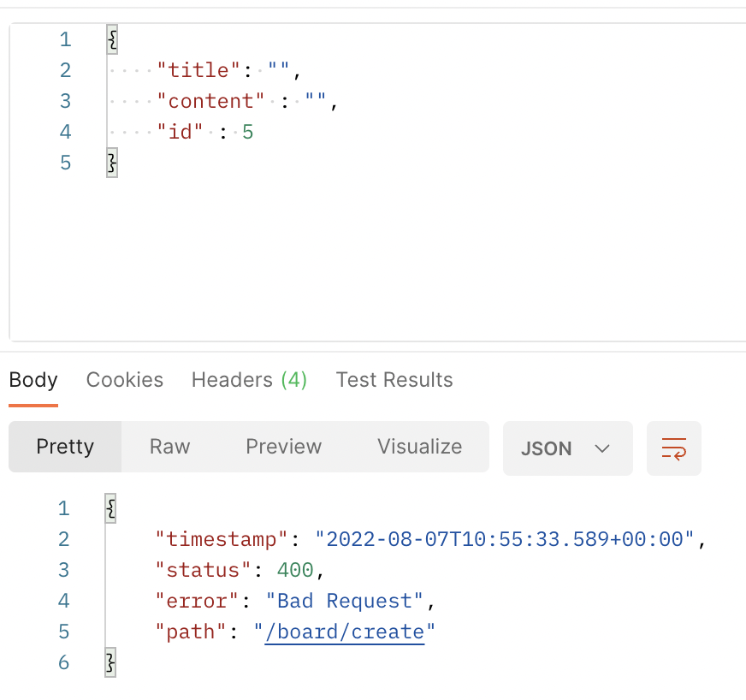Click line number 3 in request editor

(66, 101)
